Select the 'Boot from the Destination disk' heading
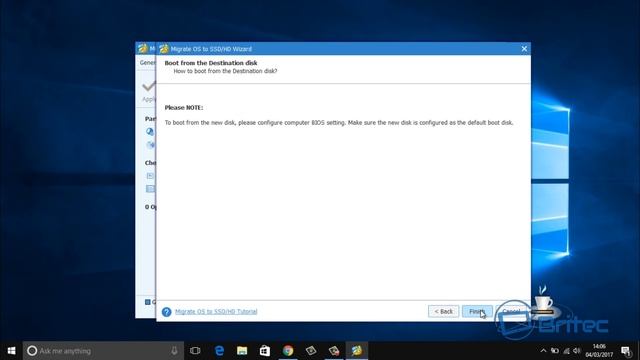The height and width of the screenshot is (360, 640). tap(211, 63)
